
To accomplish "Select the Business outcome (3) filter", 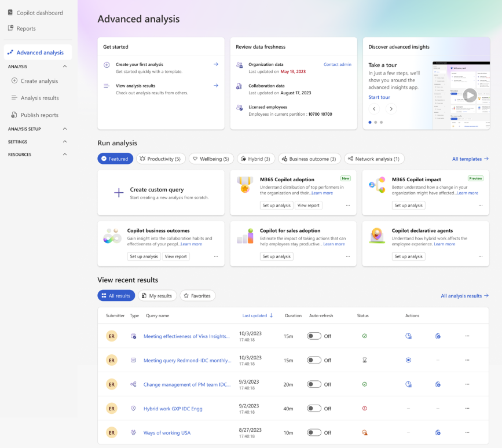I will [310, 159].
